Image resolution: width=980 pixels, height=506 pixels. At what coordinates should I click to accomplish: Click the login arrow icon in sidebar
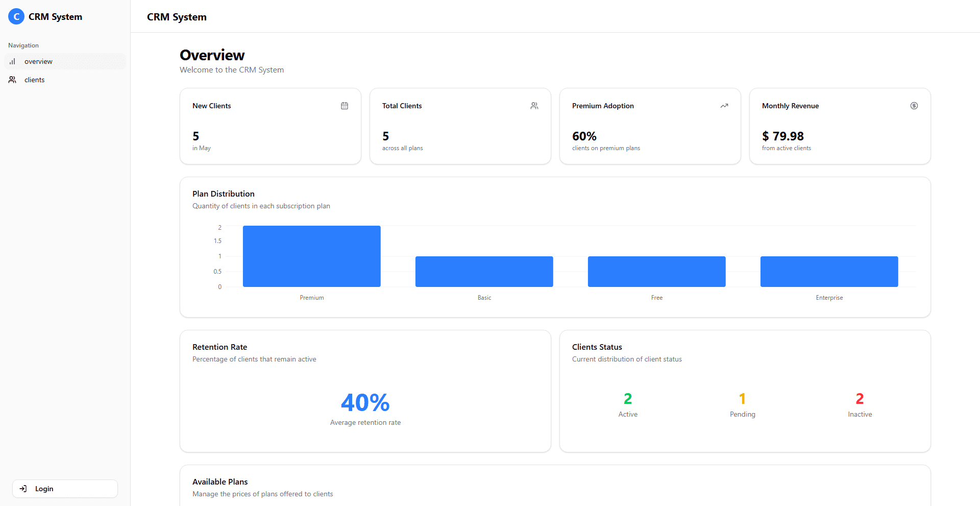(23, 489)
